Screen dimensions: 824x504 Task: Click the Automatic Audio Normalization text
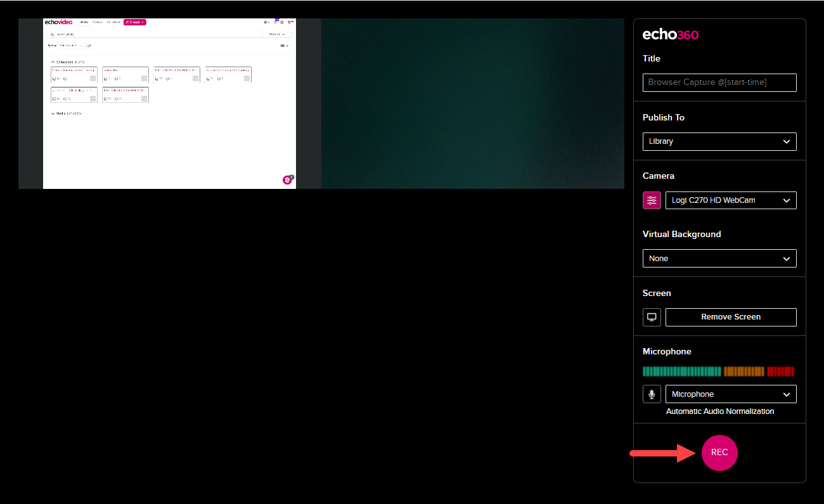coord(720,411)
